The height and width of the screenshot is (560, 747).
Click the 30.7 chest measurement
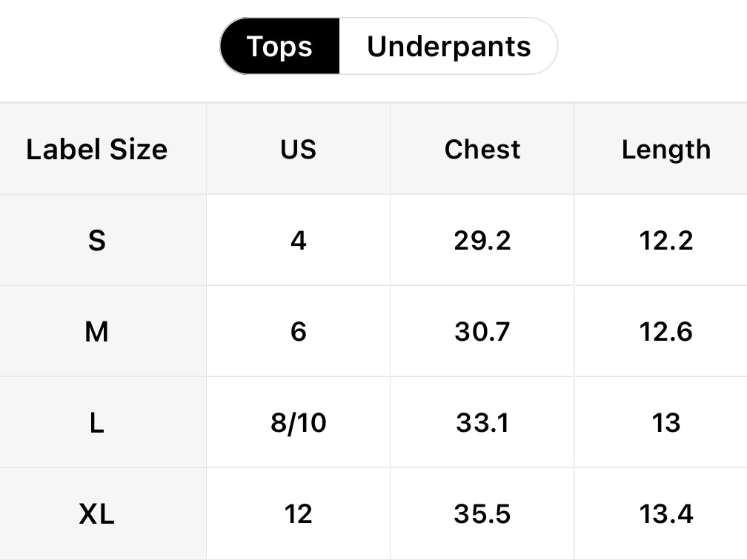(x=482, y=332)
